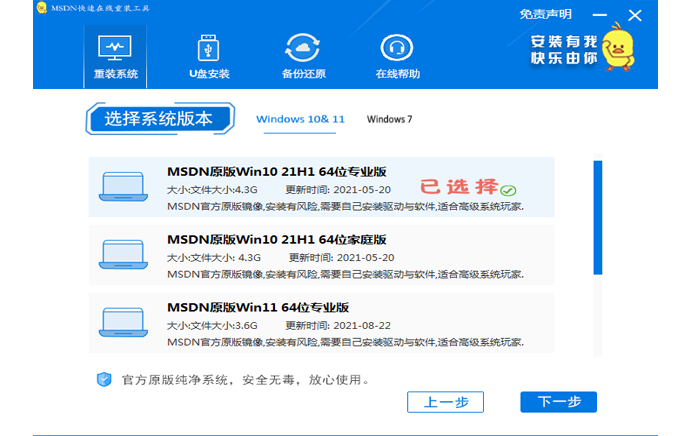690x436 pixels.
Task: Click the yellow duck mascot image
Action: click(618, 48)
